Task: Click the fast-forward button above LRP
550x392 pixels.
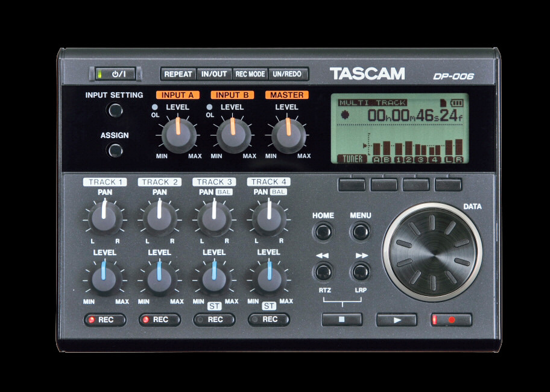Action: point(361,272)
